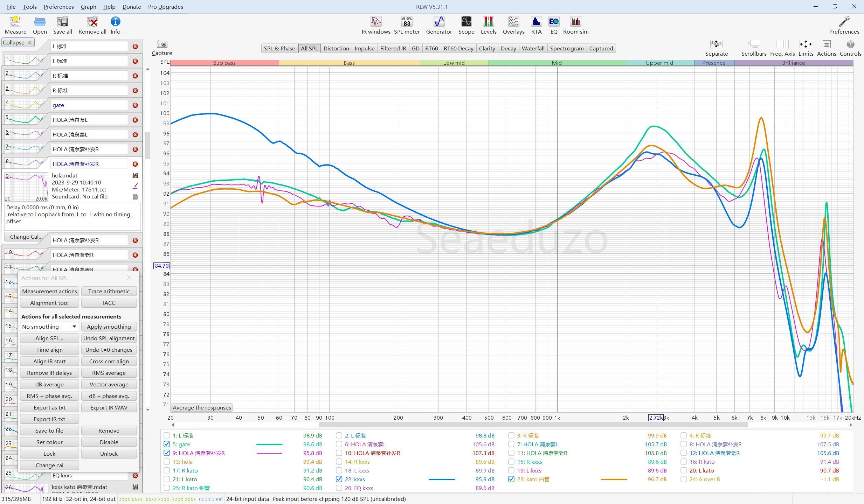Click the Set colour button
Viewport: 864px width, 504px height.
click(49, 442)
